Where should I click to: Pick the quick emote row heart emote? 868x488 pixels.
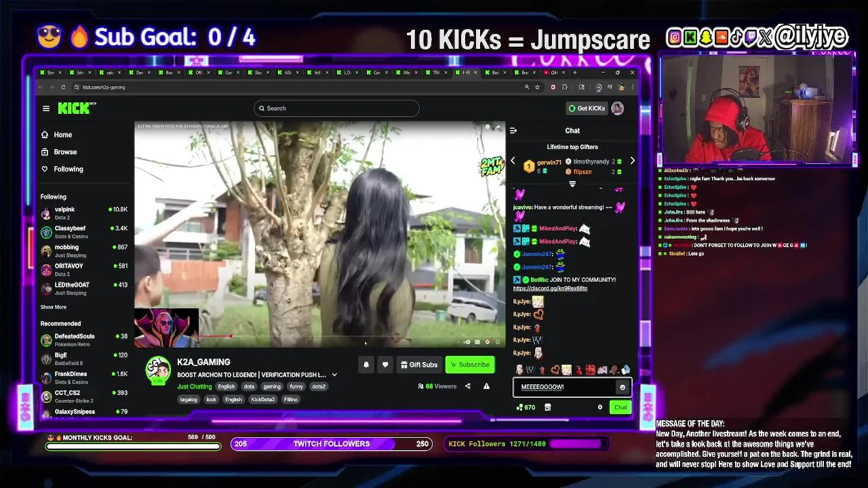[x=555, y=369]
